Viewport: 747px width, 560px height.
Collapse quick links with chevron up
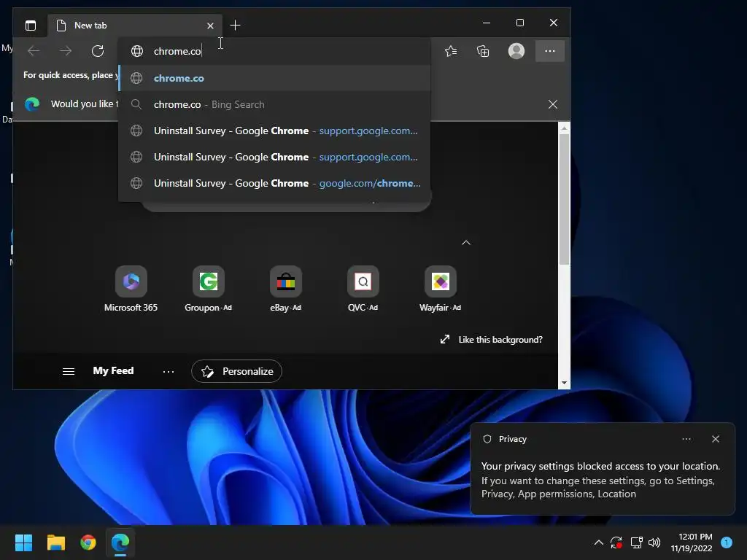466,243
